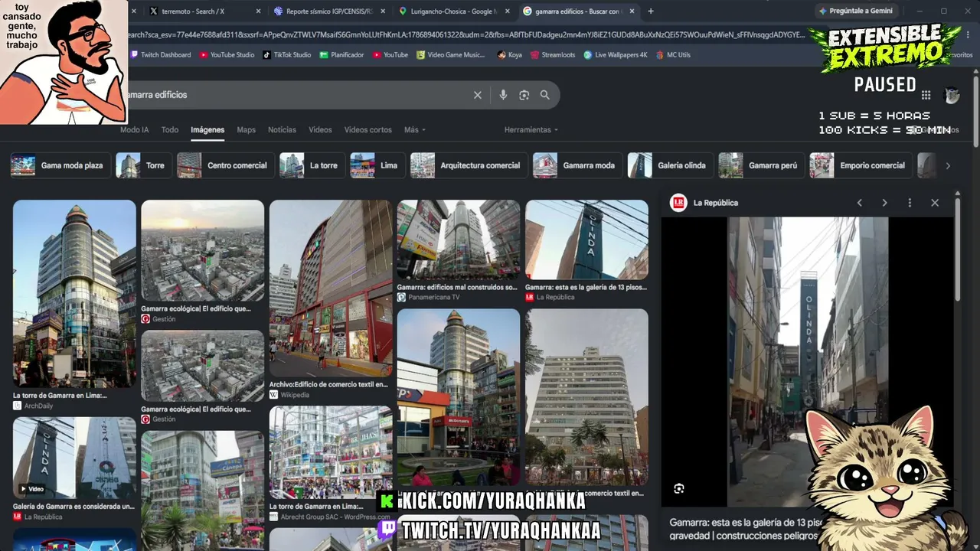Open the Planificador bookmark
Image resolution: width=980 pixels, height=551 pixels.
[341, 55]
